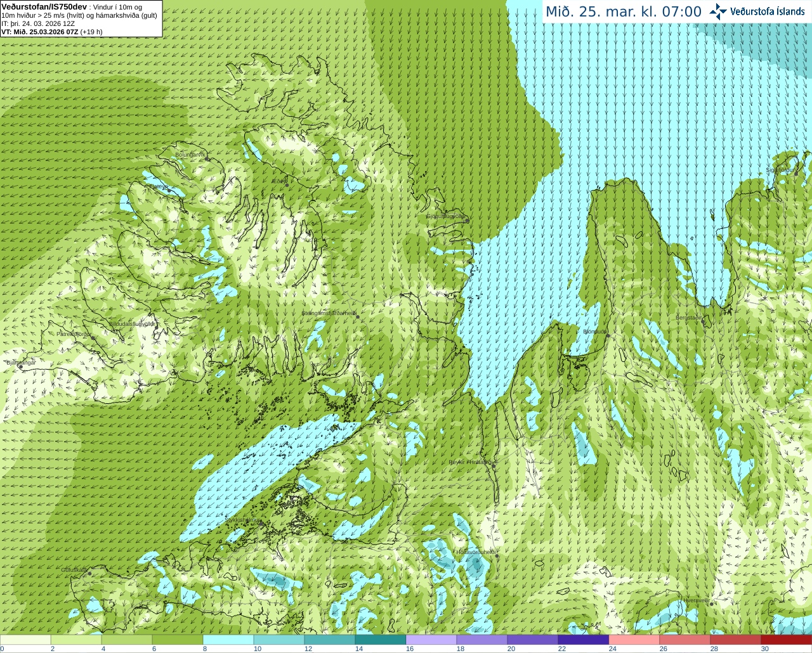Pick the dark red 30 m/s legend swatch

click(x=787, y=640)
